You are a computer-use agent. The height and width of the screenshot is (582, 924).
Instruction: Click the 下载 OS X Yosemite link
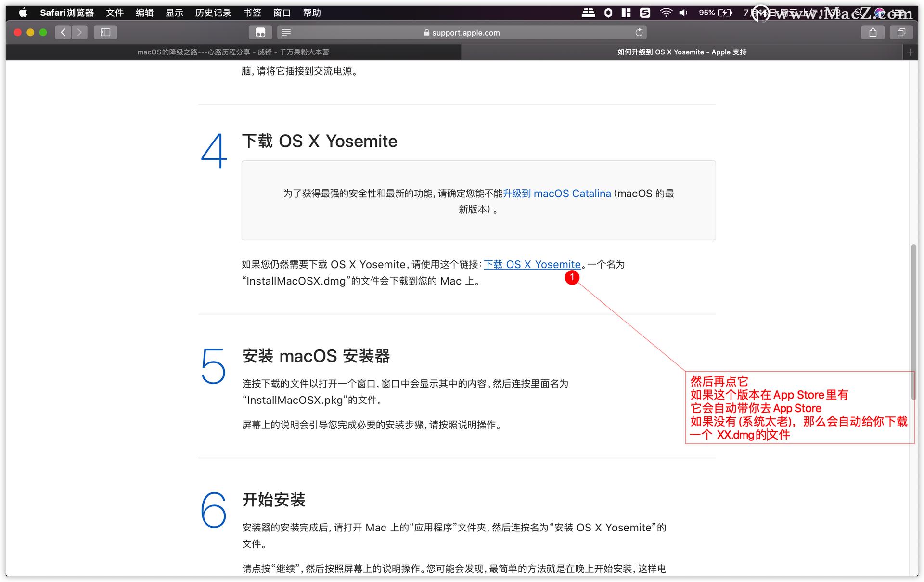pyautogui.click(x=532, y=264)
